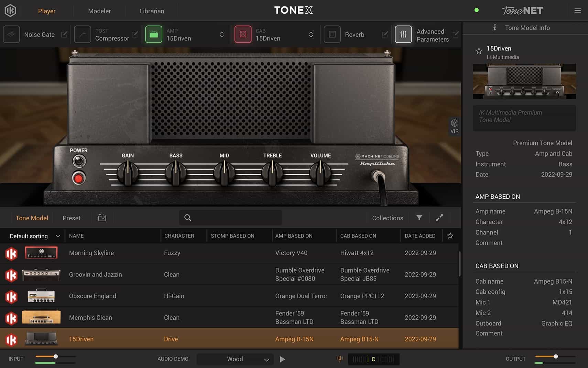Open the Audio Demo Wood dropdown

click(235, 359)
